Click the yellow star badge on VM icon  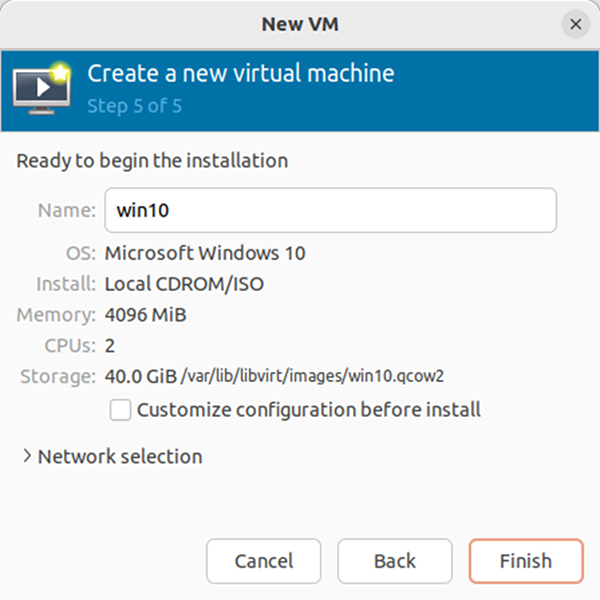tap(60, 72)
